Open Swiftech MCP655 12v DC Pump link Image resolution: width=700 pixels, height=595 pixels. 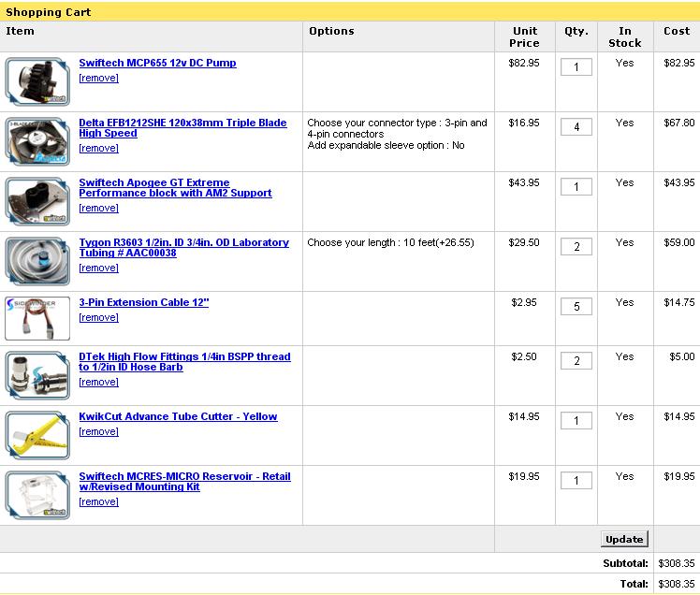point(157,63)
